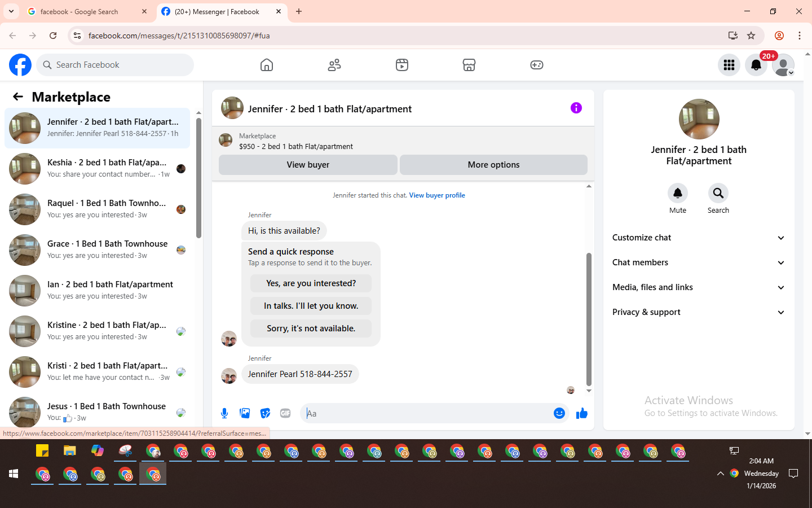Open Chrome profile icon
Viewport: 812px width, 508px height.
pos(779,36)
